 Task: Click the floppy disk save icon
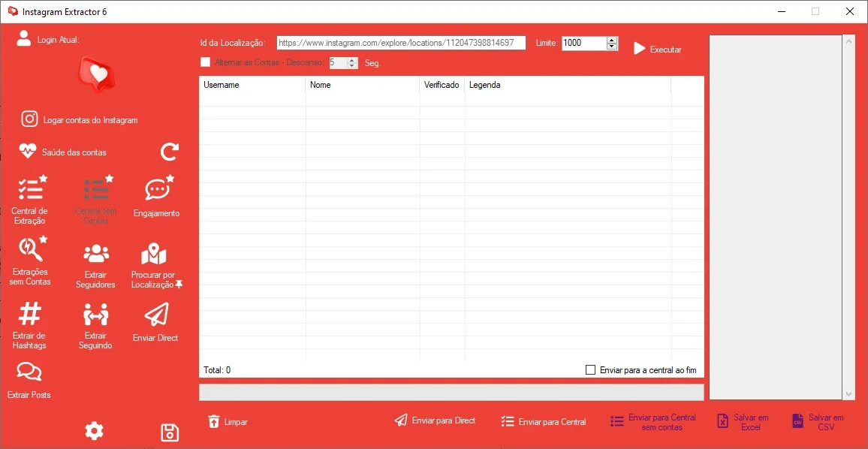170,432
